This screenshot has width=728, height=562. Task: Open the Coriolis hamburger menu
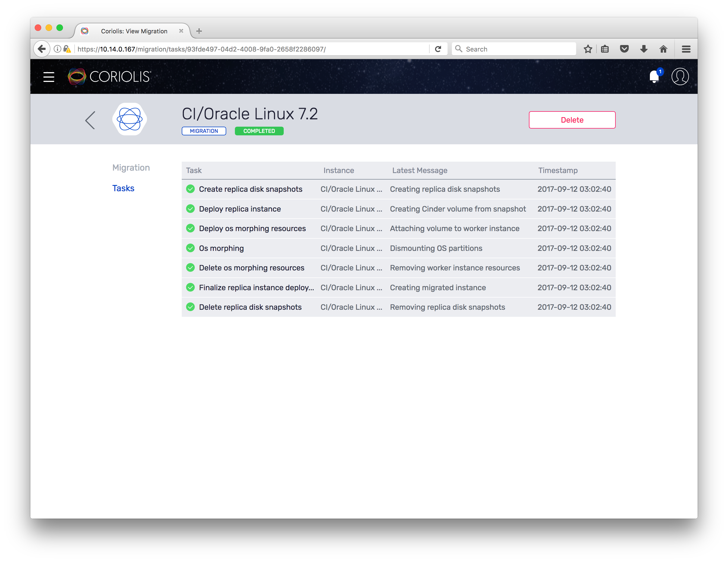pyautogui.click(x=49, y=77)
